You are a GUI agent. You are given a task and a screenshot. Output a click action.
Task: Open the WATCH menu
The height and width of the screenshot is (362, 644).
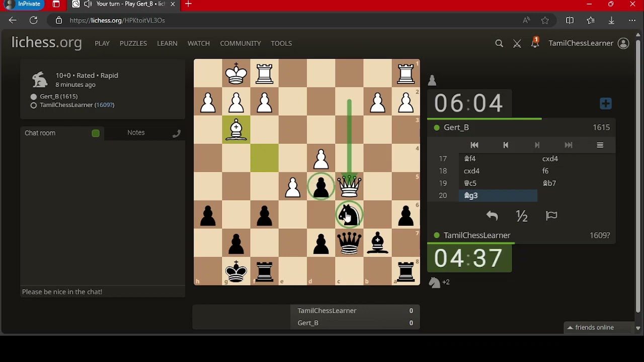click(199, 43)
